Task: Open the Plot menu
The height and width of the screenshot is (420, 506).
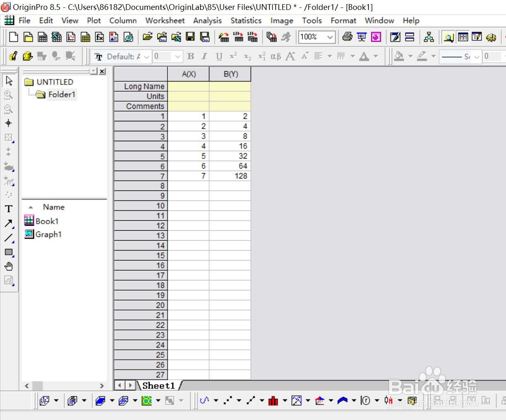Action: point(94,20)
